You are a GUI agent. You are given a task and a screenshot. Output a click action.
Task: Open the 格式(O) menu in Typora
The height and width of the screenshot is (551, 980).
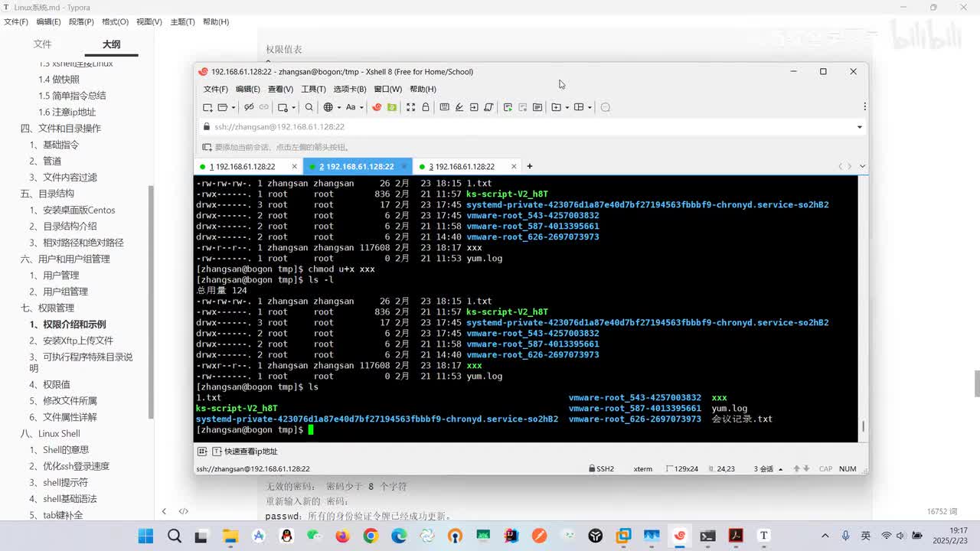coord(115,22)
